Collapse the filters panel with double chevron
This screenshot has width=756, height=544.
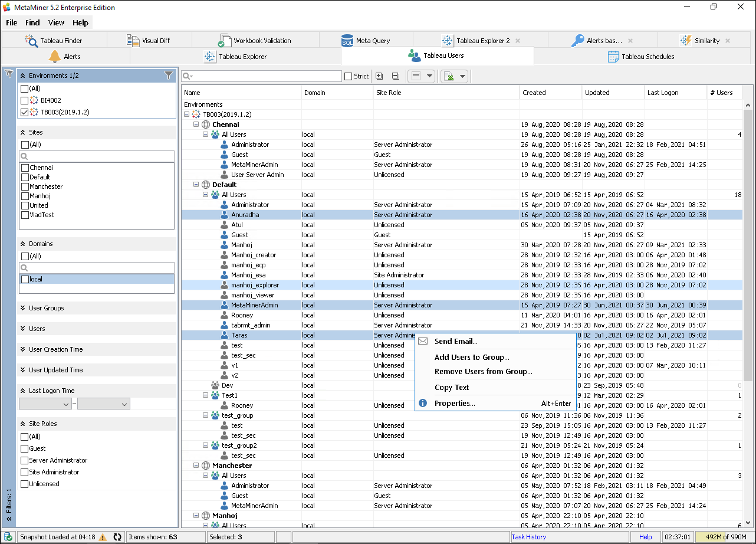click(9, 519)
